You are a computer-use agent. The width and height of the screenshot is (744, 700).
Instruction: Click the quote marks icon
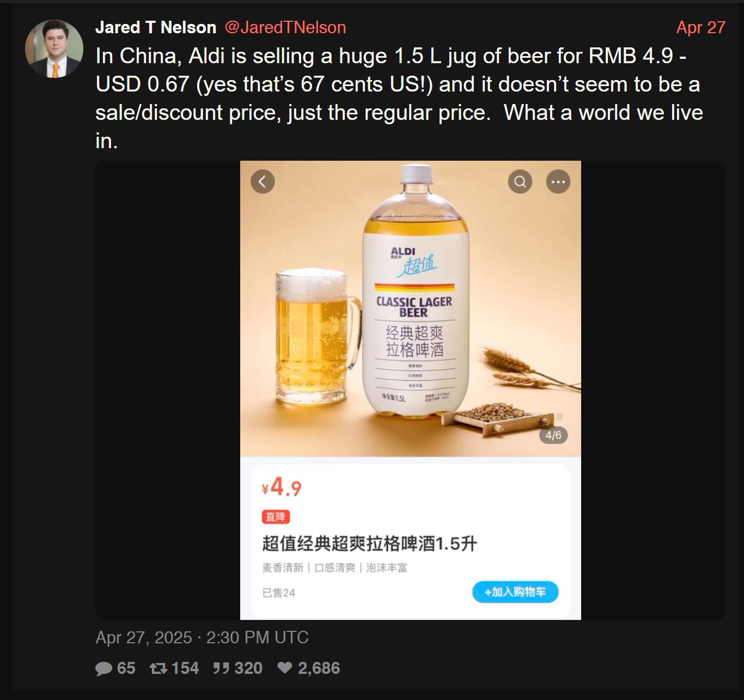click(221, 668)
